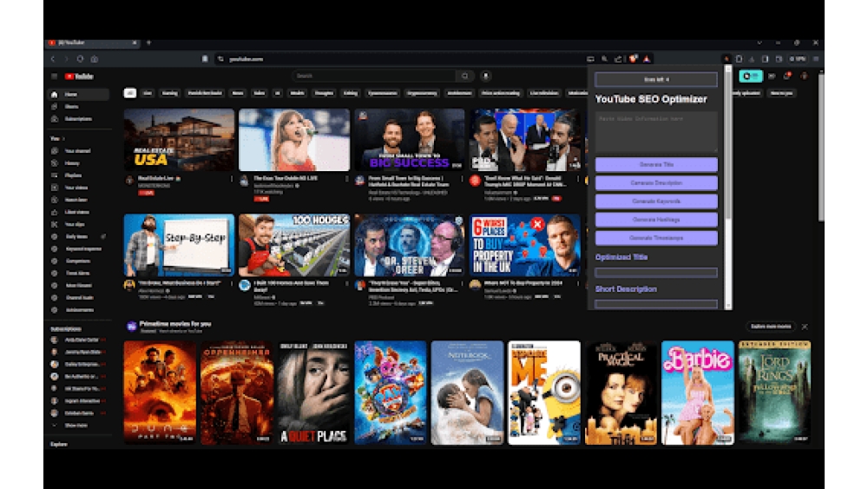Viewport: 868px width, 489px height.
Task: Dismiss the Primetime movies shelf
Action: click(x=805, y=327)
